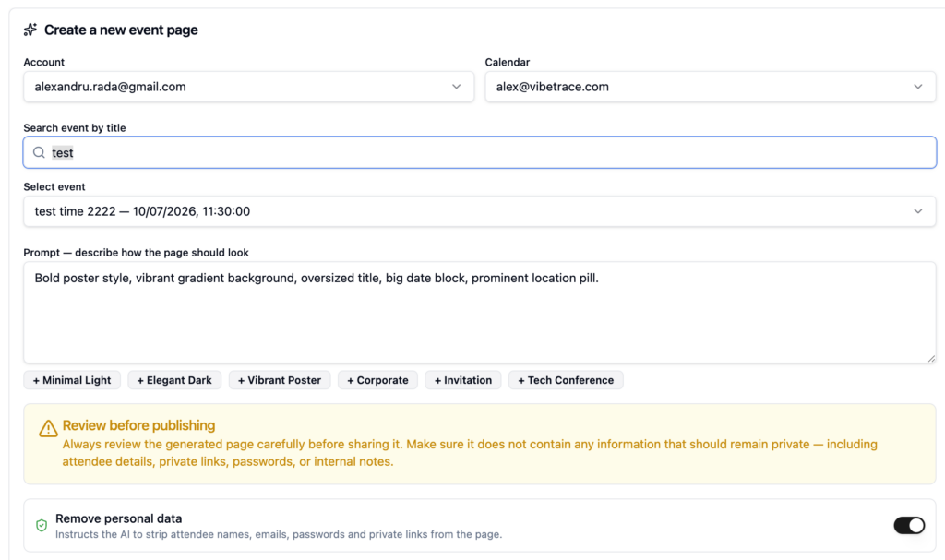Click the 'Create a new event page' title
The image size is (945, 560).
pyautogui.click(x=121, y=30)
